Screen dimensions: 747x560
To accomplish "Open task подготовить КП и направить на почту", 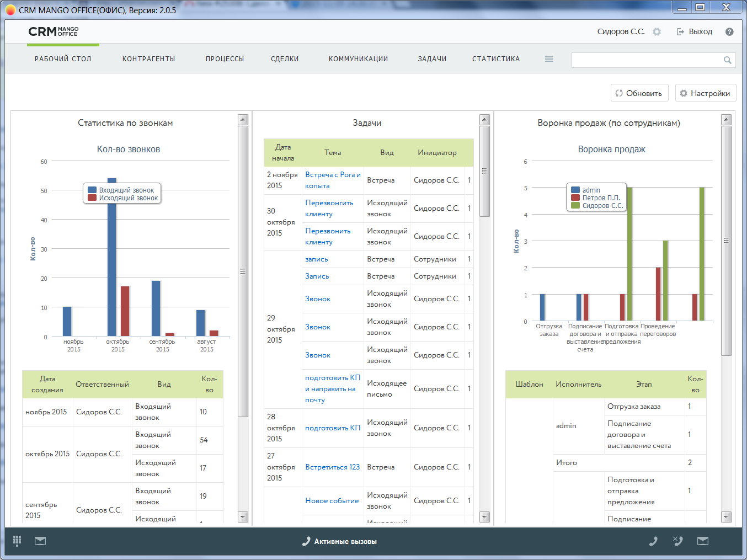I will point(333,389).
